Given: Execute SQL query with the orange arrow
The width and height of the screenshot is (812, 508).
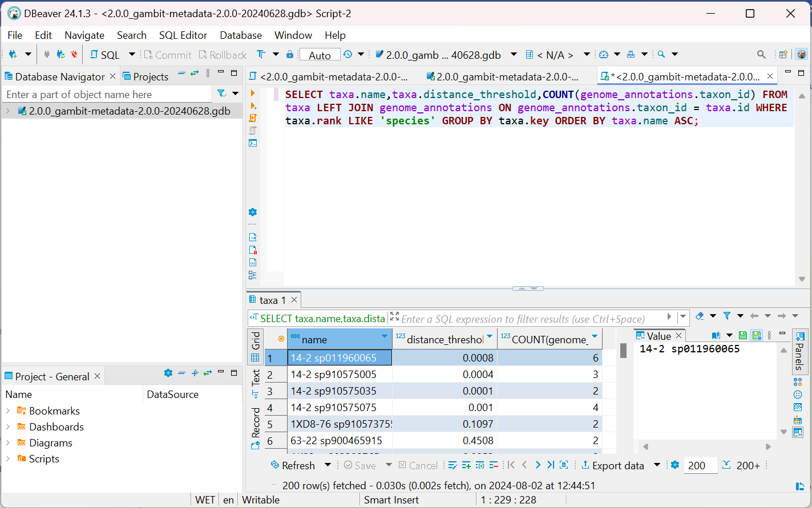Looking at the screenshot, I should (x=253, y=93).
